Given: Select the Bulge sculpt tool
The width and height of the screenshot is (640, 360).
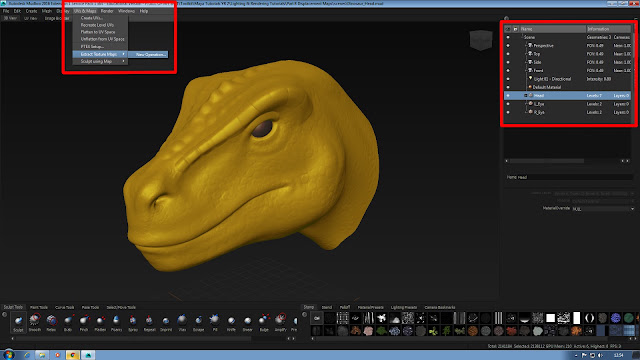Looking at the screenshot, I should [264, 320].
